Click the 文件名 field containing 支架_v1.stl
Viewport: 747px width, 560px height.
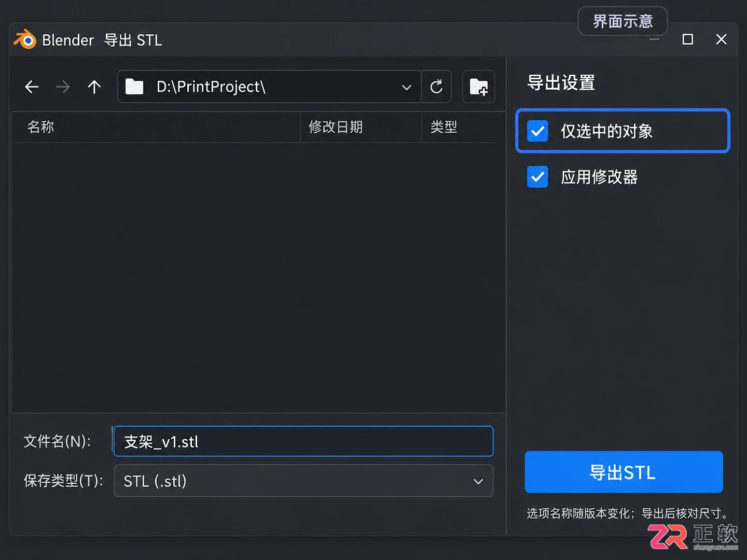(x=303, y=441)
